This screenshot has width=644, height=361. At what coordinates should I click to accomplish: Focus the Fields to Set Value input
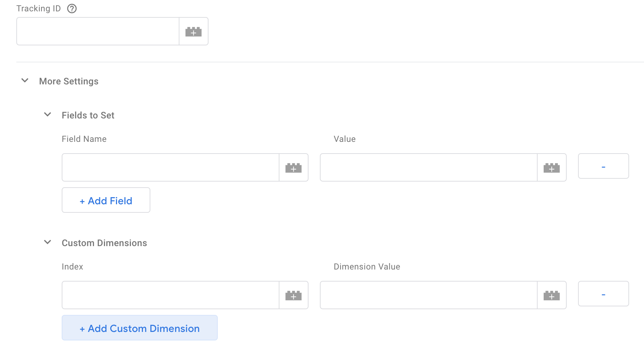point(428,168)
